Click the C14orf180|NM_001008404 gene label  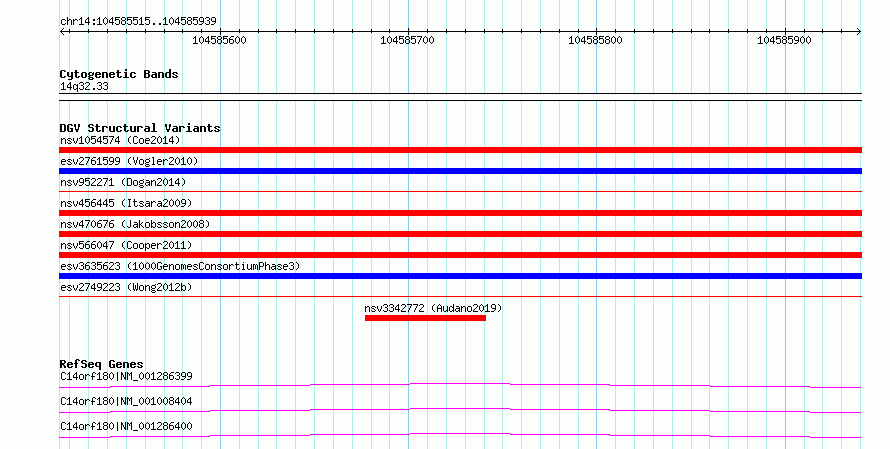[x=126, y=401]
